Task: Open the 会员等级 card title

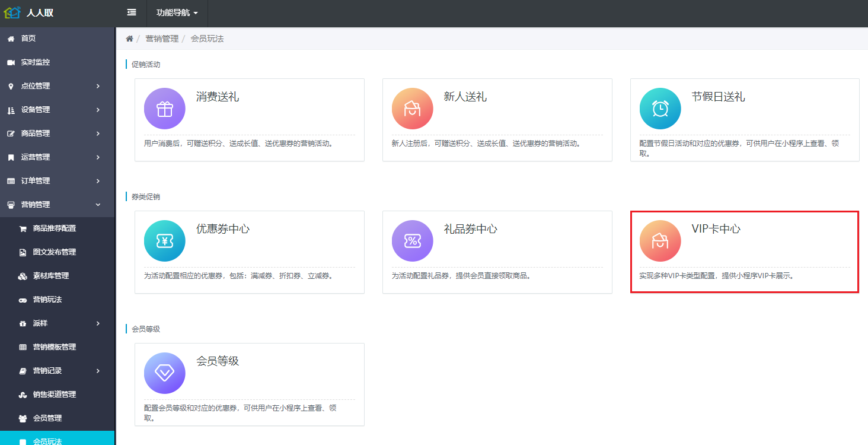Action: pos(218,361)
